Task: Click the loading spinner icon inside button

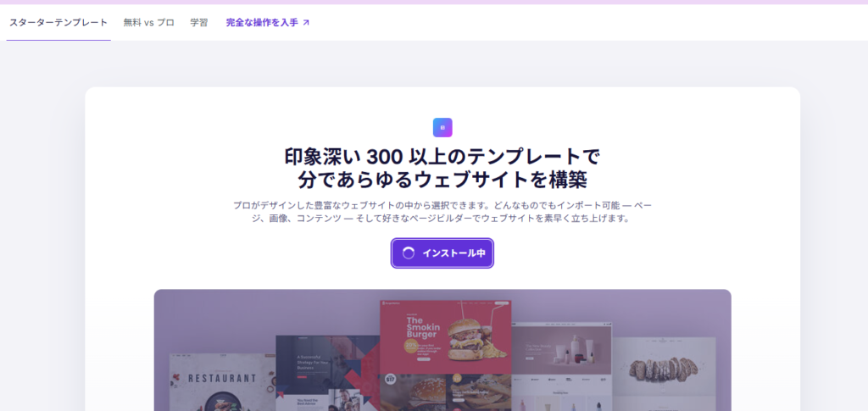Action: (x=408, y=253)
